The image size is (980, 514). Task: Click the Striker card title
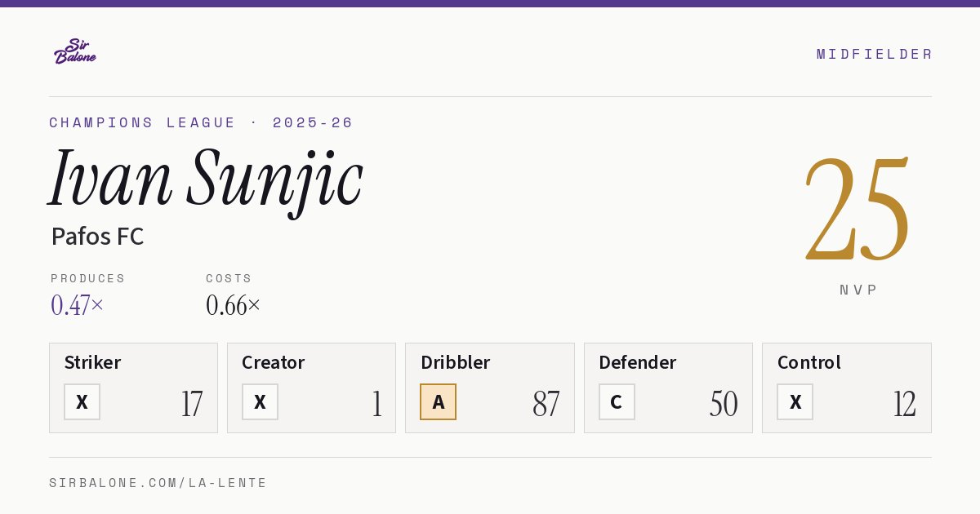(92, 362)
